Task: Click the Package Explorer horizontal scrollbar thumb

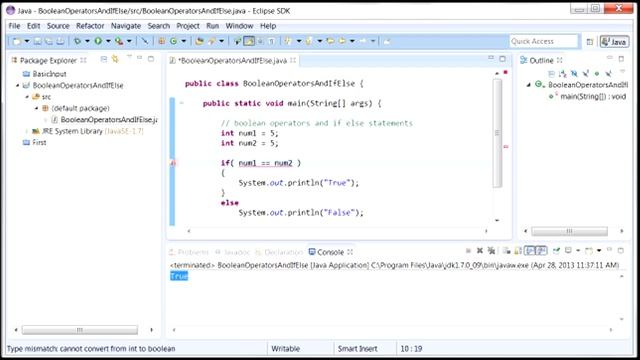Action: click(x=80, y=330)
